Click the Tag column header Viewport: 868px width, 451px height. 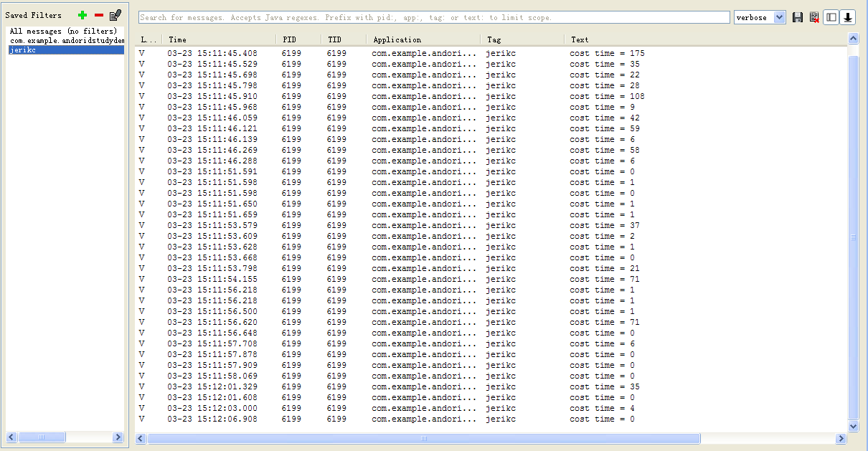pyautogui.click(x=494, y=40)
